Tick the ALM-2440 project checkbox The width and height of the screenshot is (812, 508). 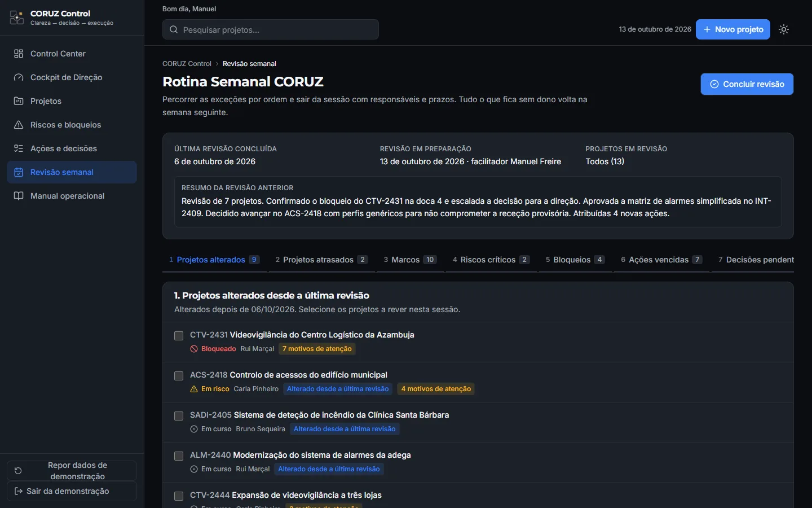click(x=179, y=456)
